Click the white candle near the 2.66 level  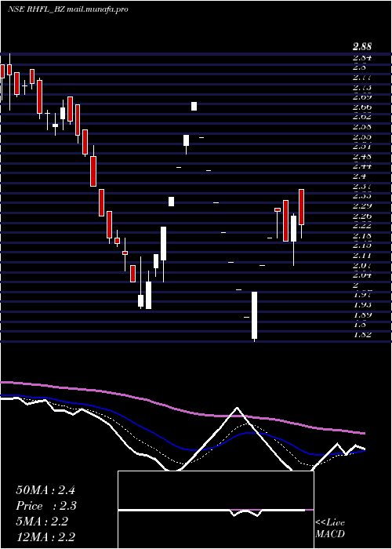pos(194,106)
